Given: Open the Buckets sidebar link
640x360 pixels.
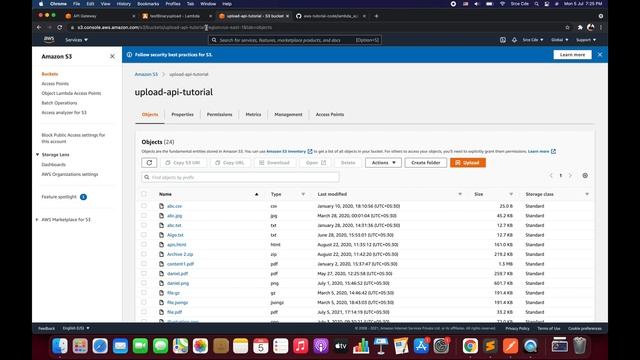Looking at the screenshot, I should coord(50,74).
